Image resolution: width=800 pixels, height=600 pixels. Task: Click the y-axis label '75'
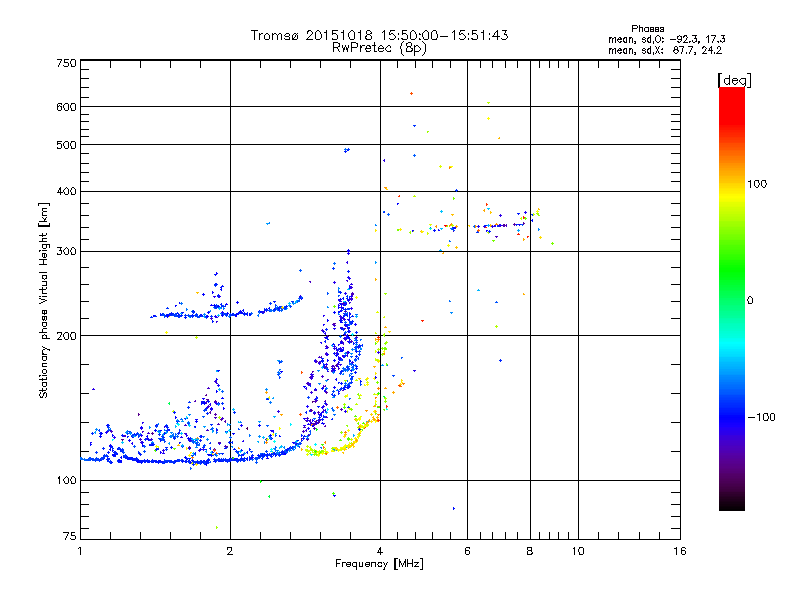tap(70, 536)
